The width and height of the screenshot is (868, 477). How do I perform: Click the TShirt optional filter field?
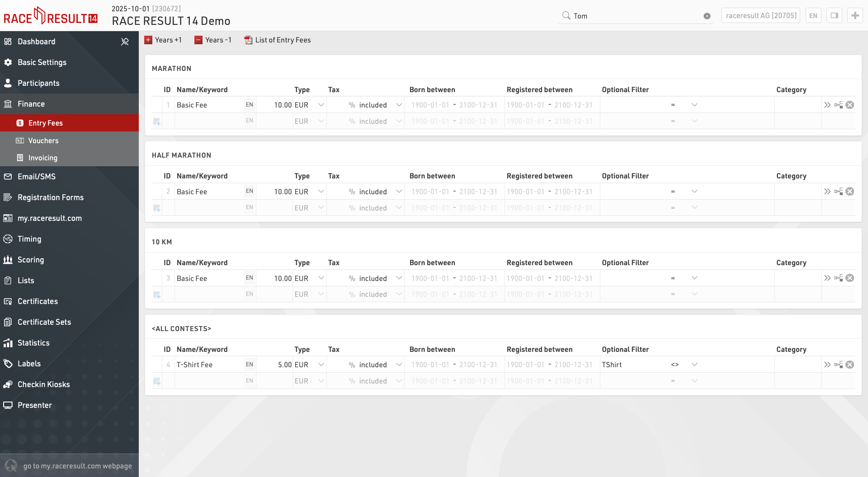click(x=633, y=365)
